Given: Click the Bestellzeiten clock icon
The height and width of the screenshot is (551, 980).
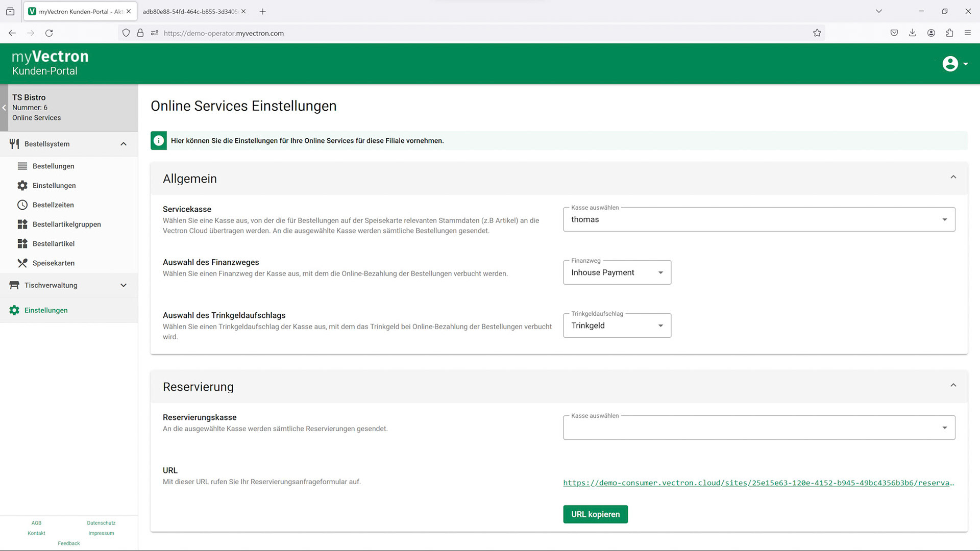Looking at the screenshot, I should click(22, 205).
